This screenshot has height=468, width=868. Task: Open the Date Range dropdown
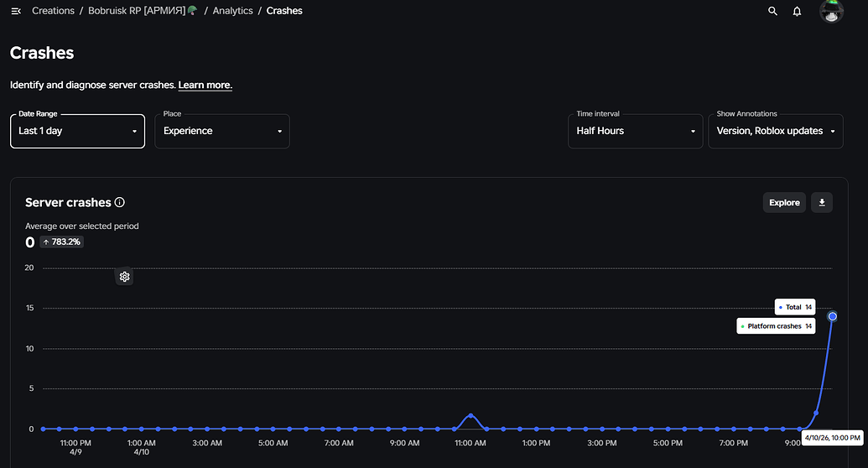77,132
